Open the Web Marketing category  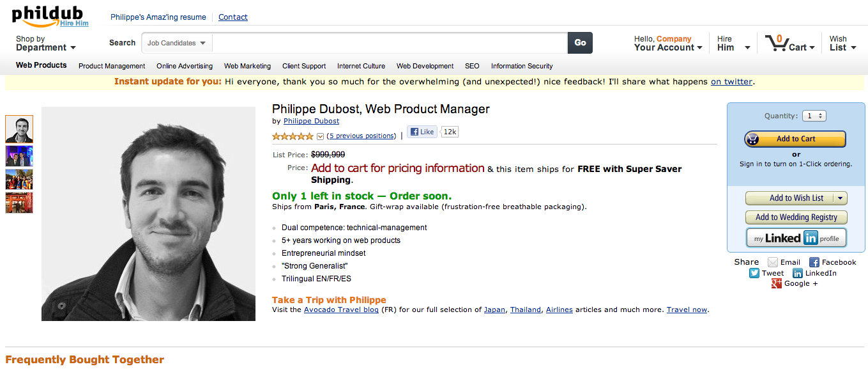(247, 66)
